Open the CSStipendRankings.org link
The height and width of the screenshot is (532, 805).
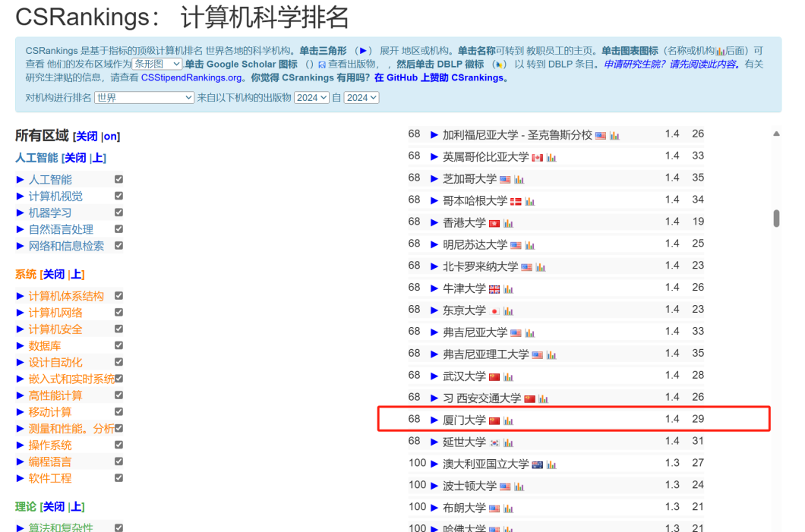coord(191,77)
